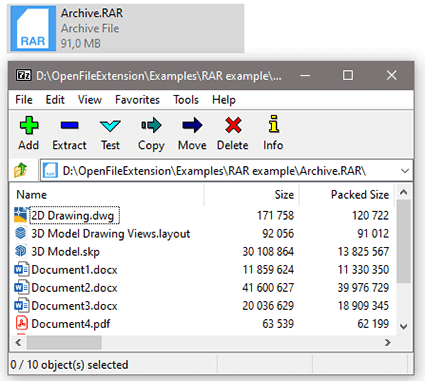Click the Word icon of Document2.docx
Viewport: 425px width, 381px height.
[21, 287]
